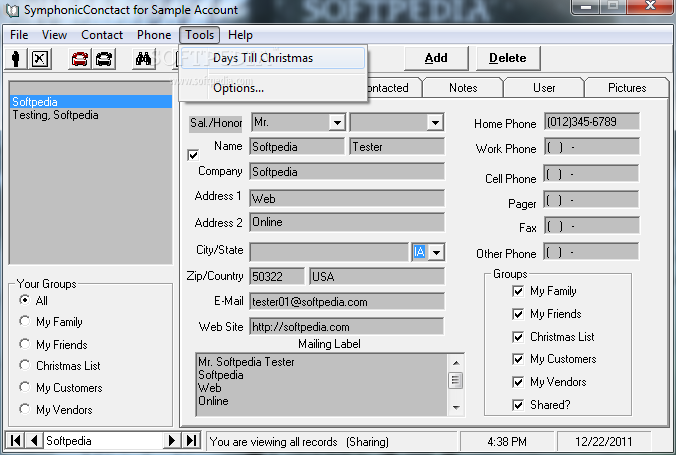Click the Delete button

point(508,58)
